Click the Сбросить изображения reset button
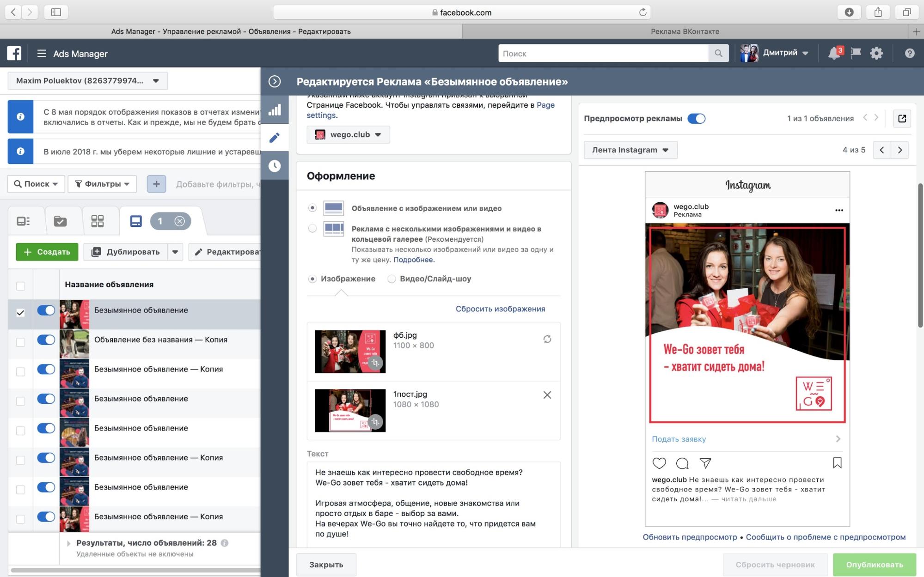This screenshot has height=577, width=924. 500,309
